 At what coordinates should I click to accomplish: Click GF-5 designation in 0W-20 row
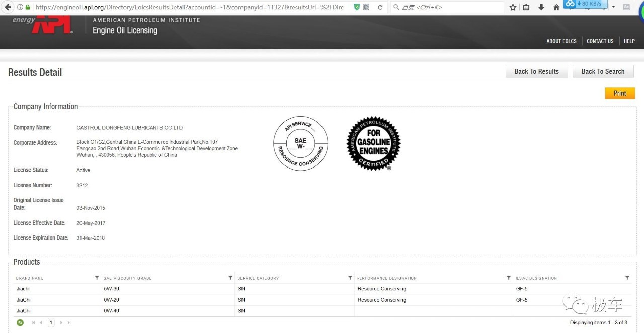pos(522,300)
